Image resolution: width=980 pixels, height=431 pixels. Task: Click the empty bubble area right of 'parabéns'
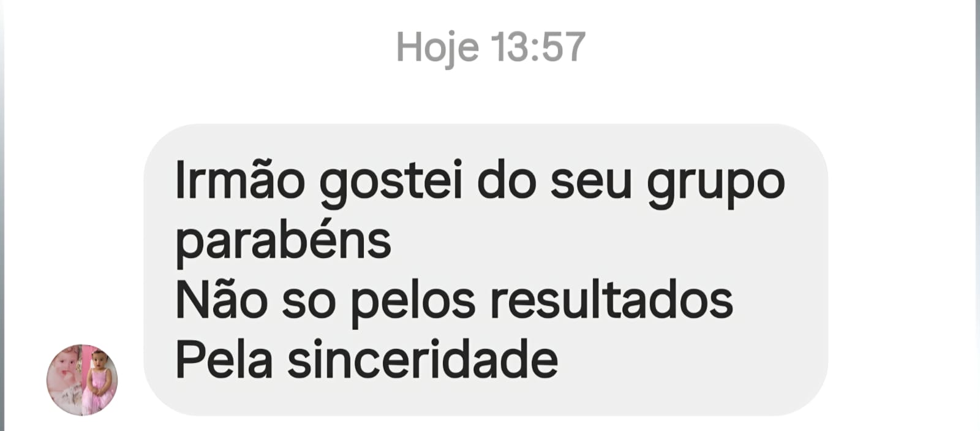606,240
